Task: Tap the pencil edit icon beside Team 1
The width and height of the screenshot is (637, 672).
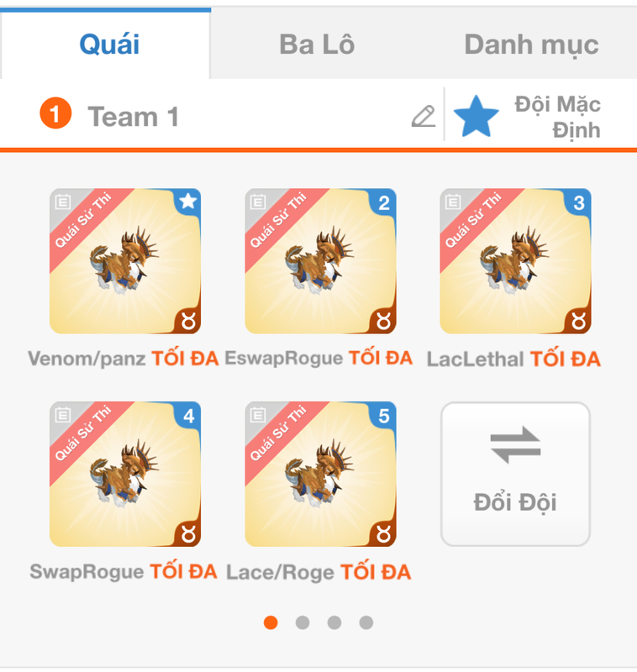Action: click(x=424, y=116)
